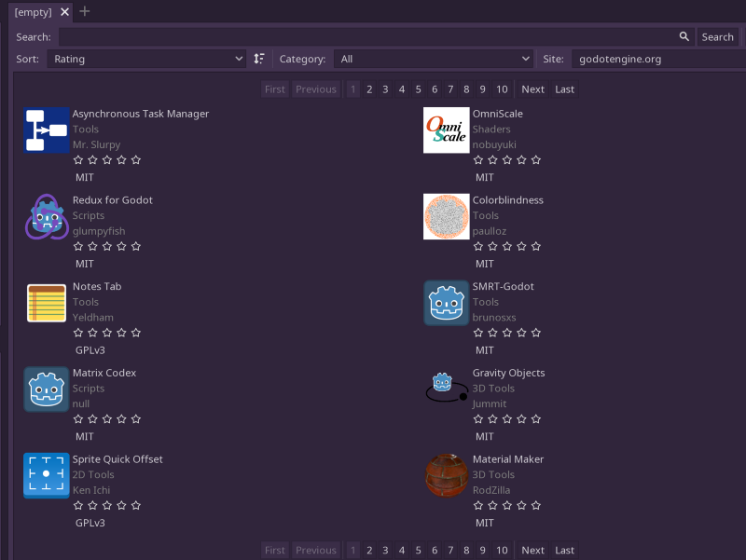Screen dimensions: 746x560
Task: Open the Material Maker title link
Action: [x=508, y=459]
